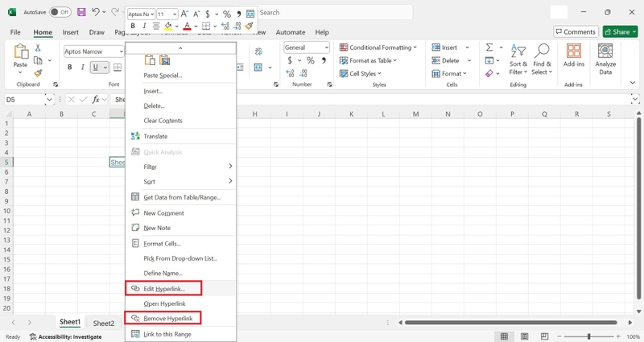Toggle Italic in the ribbon Font group

(x=83, y=67)
